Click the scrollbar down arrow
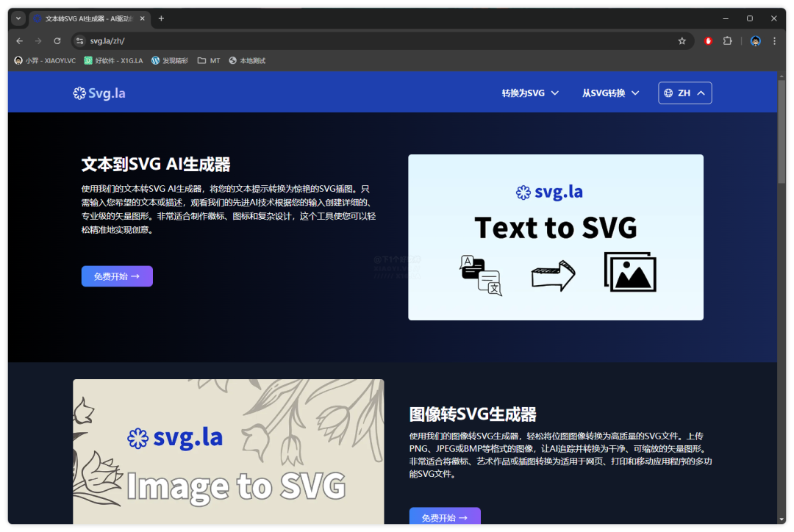This screenshot has height=532, width=794. [x=782, y=520]
